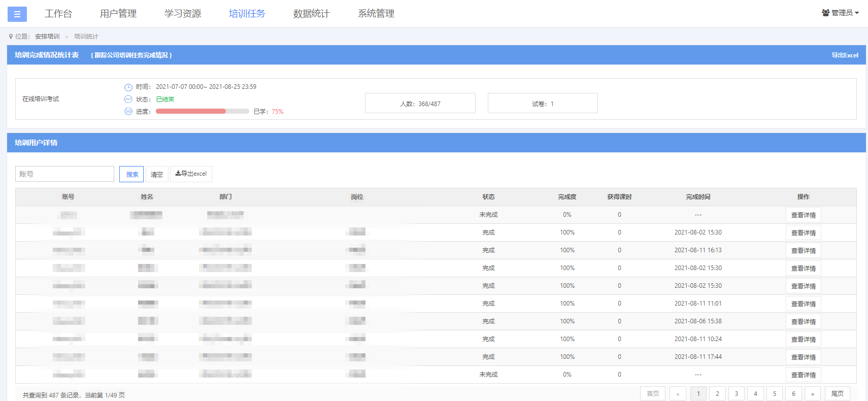Image resolution: width=868 pixels, height=401 pixels.
Task: Select page 1 in pagination
Action: (698, 394)
